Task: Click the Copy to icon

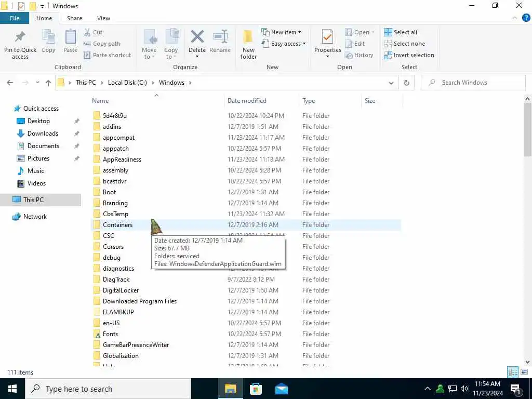Action: [171, 37]
